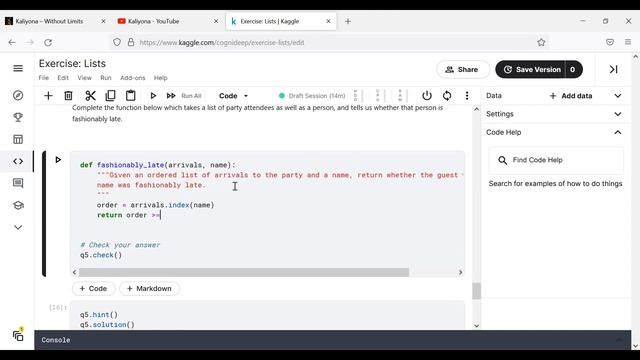The width and height of the screenshot is (640, 360).
Task: Click the Find Code Help search field
Action: (x=556, y=160)
